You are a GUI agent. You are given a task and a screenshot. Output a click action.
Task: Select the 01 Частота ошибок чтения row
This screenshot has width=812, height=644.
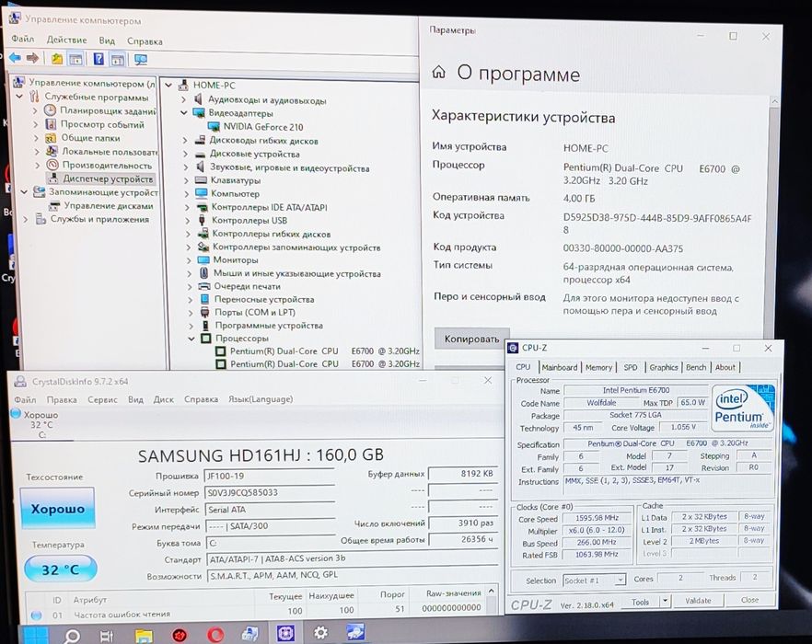pos(258,615)
